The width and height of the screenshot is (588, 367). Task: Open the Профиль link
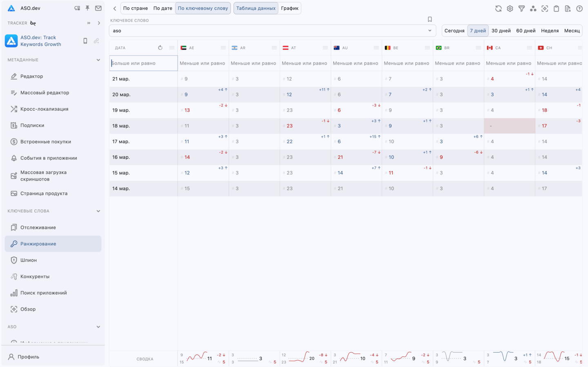tap(28, 357)
